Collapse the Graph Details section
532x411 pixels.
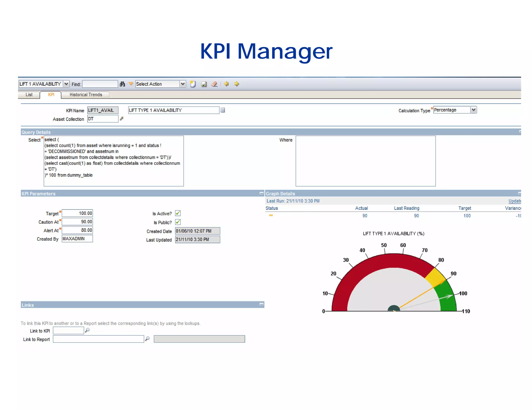[520, 193]
